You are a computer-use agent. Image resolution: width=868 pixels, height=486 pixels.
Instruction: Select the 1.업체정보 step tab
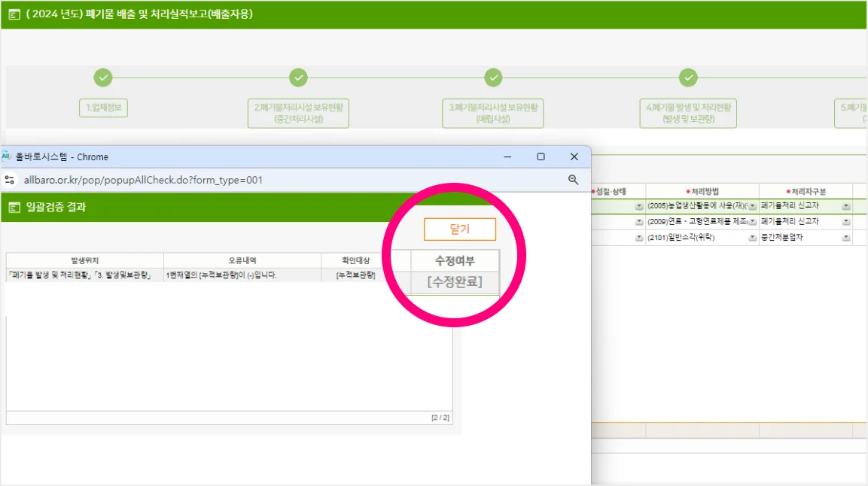103,108
